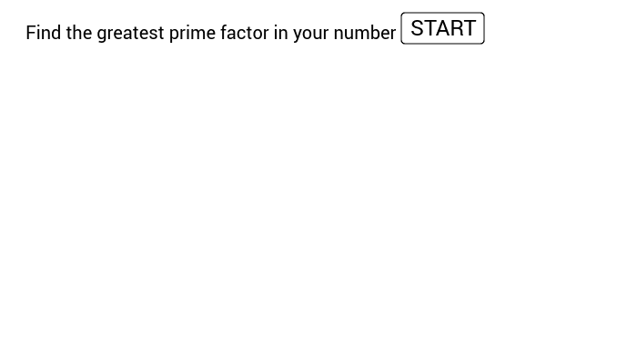Begin the prime factor exercise
The image size is (637, 364).
pyautogui.click(x=442, y=28)
